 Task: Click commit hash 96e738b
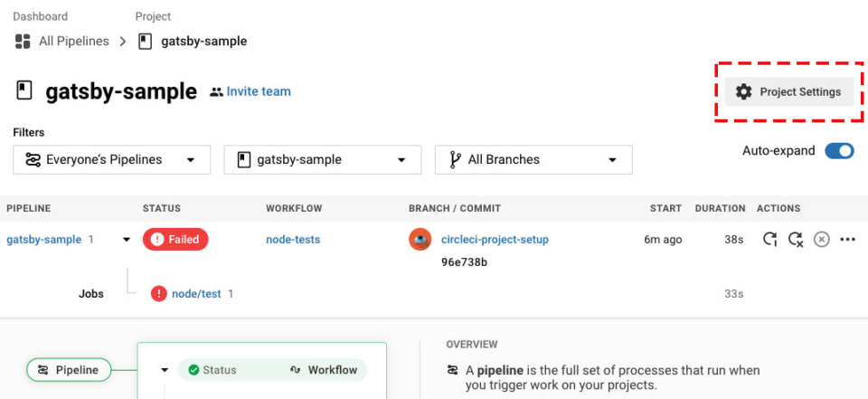click(x=465, y=262)
